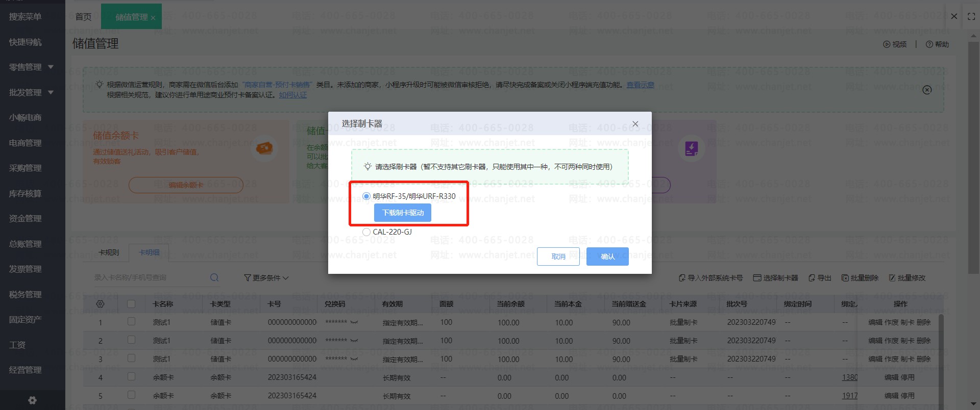Click 批量修改
This screenshot has height=410, width=980.
click(x=907, y=278)
